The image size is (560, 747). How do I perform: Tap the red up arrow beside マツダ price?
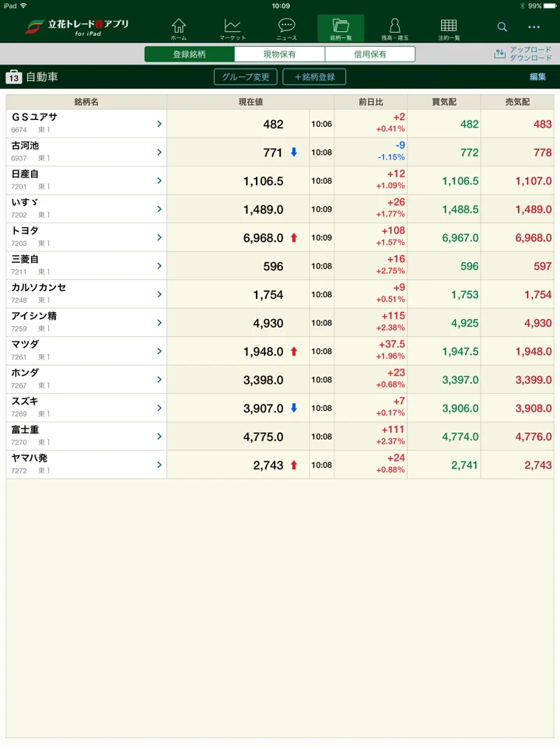click(x=294, y=351)
